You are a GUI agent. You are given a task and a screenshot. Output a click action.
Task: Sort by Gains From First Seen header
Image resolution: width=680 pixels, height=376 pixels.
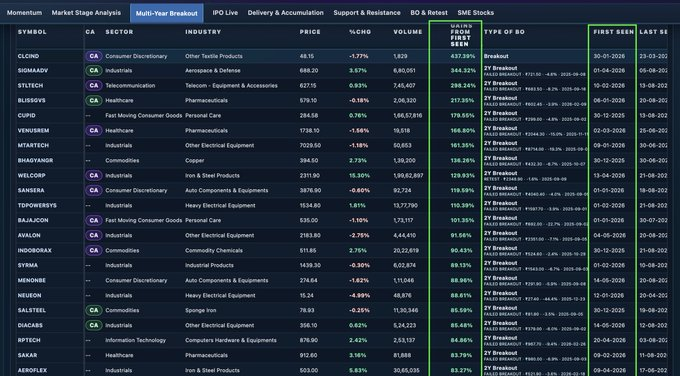(460, 35)
